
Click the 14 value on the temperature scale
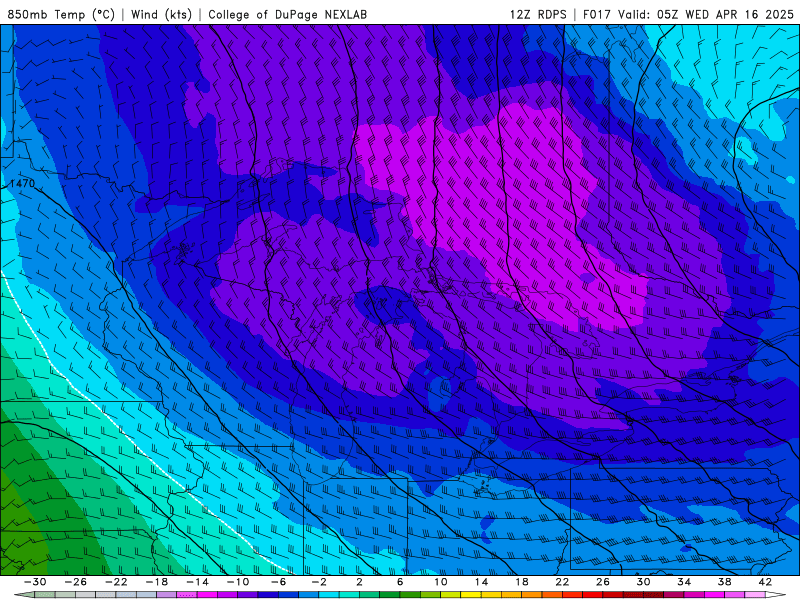click(481, 582)
